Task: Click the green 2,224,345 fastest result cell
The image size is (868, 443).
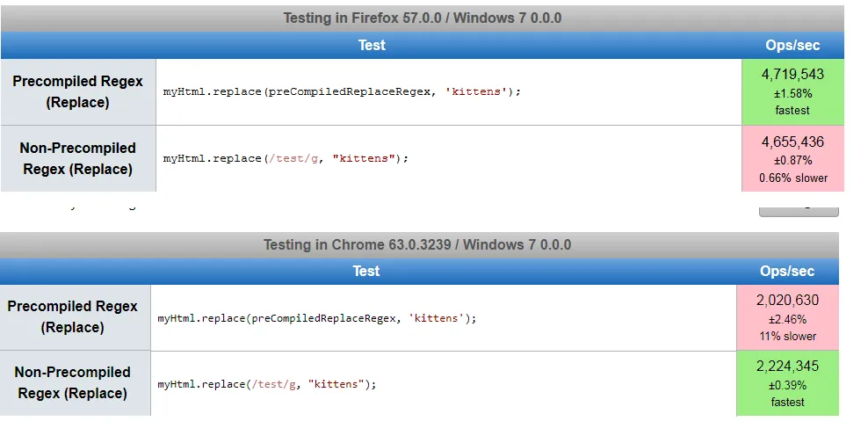Action: [787, 383]
